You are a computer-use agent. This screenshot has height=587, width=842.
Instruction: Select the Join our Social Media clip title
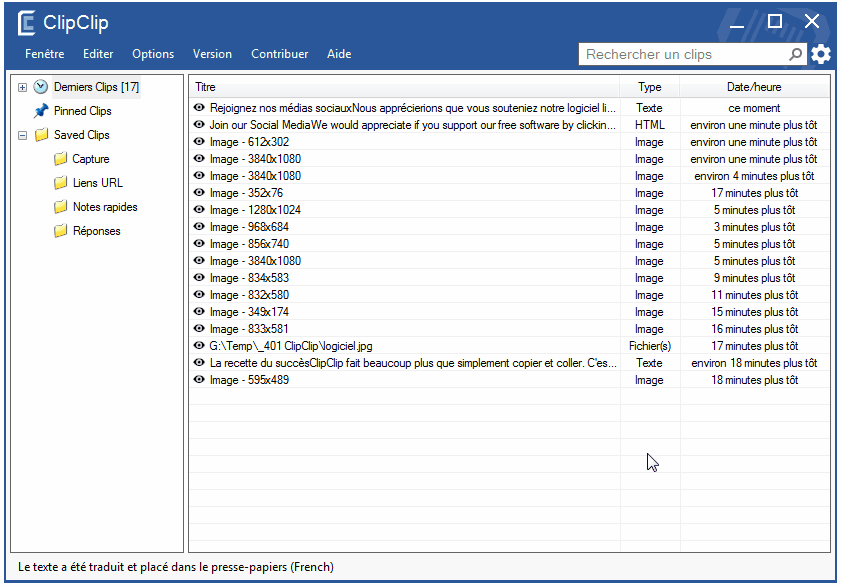tap(413, 125)
